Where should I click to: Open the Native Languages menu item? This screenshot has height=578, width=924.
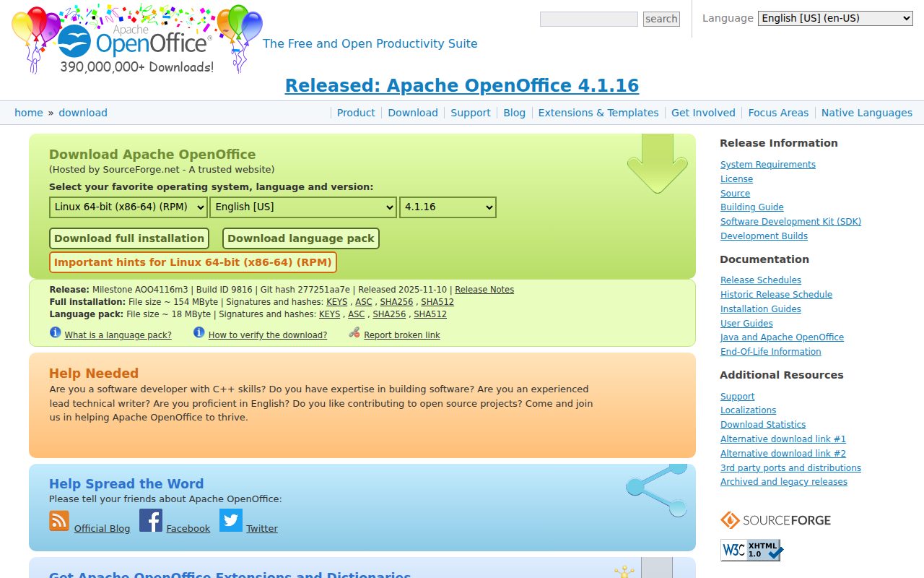tap(867, 113)
